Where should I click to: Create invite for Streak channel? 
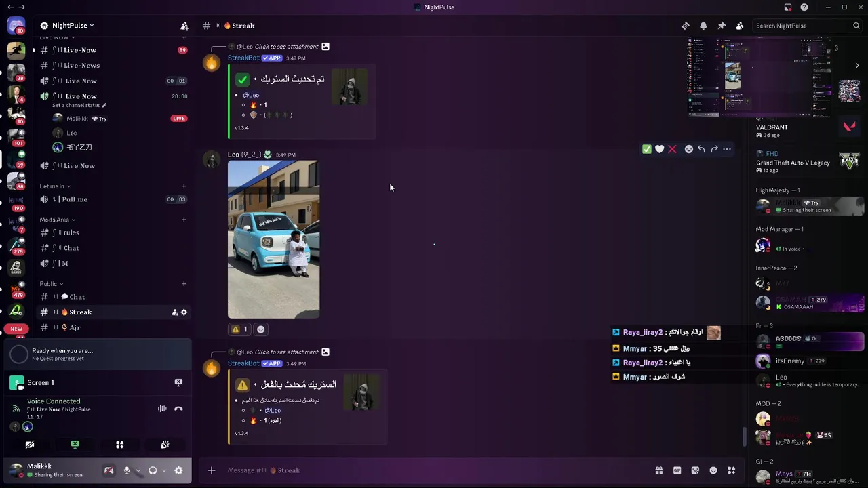coord(174,312)
